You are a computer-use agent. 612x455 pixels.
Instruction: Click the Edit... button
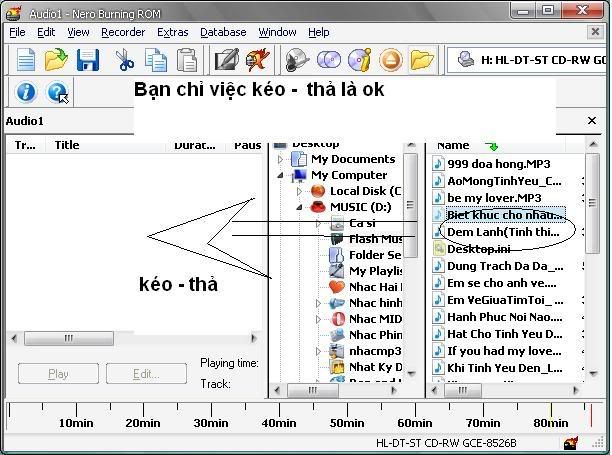(x=146, y=374)
